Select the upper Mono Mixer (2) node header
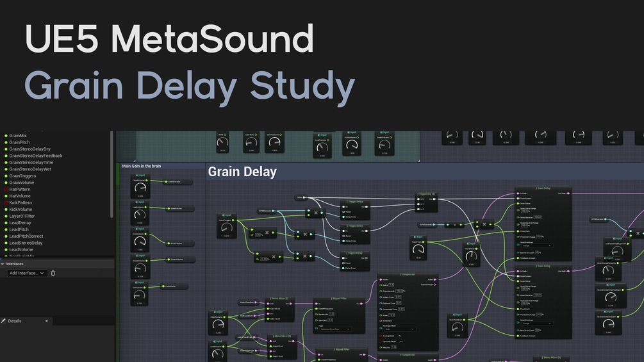 (x=279, y=299)
